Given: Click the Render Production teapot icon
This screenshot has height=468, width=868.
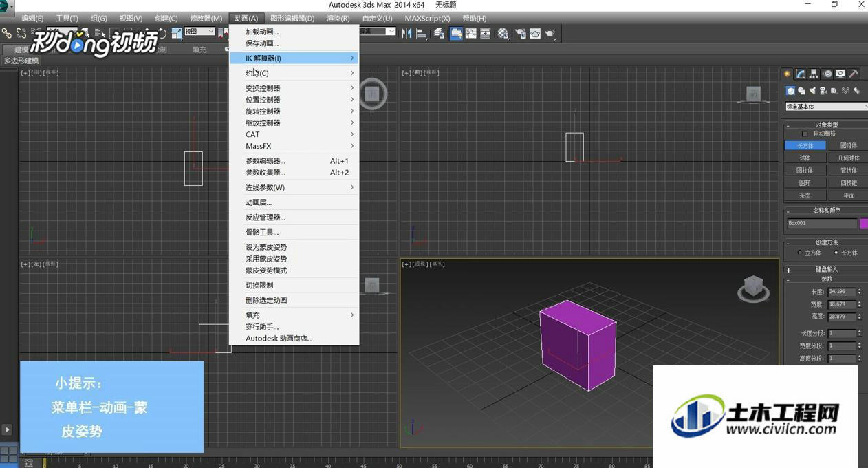Looking at the screenshot, I should tap(550, 32).
